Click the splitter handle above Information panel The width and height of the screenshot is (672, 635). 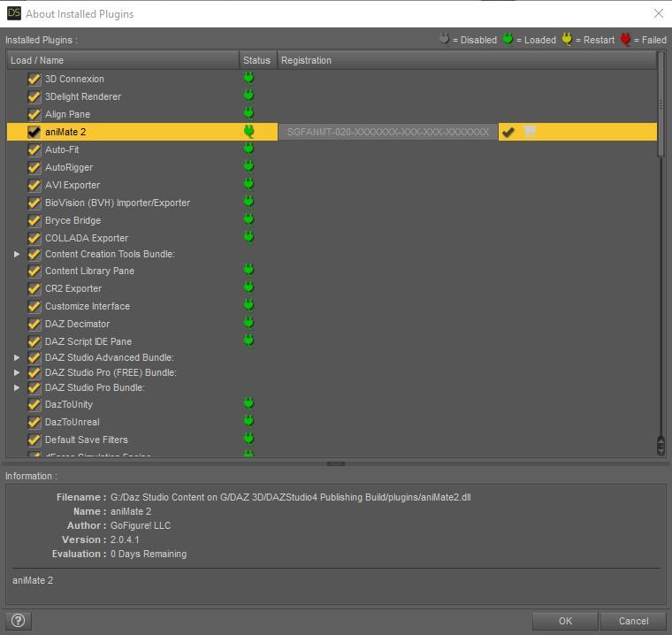coord(336,463)
